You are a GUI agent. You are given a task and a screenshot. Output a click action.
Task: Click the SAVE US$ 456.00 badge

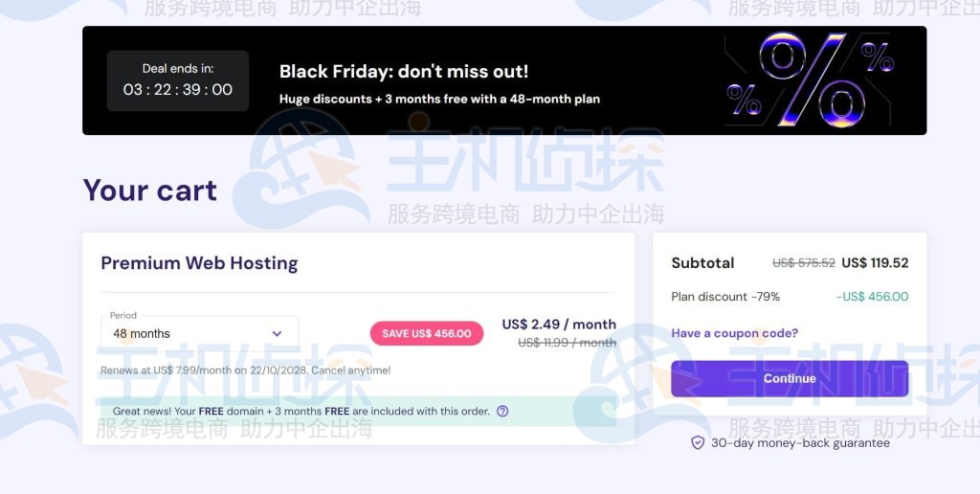pyautogui.click(x=426, y=333)
